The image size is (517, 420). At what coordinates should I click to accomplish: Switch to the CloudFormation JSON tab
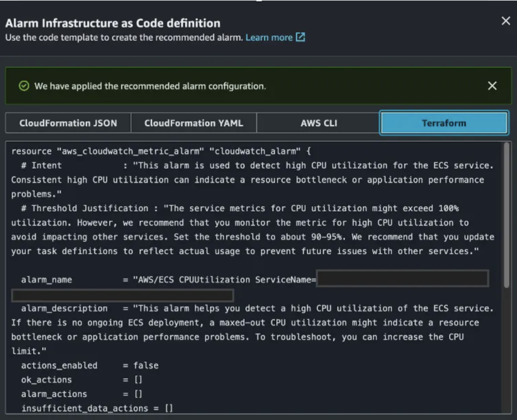click(68, 123)
